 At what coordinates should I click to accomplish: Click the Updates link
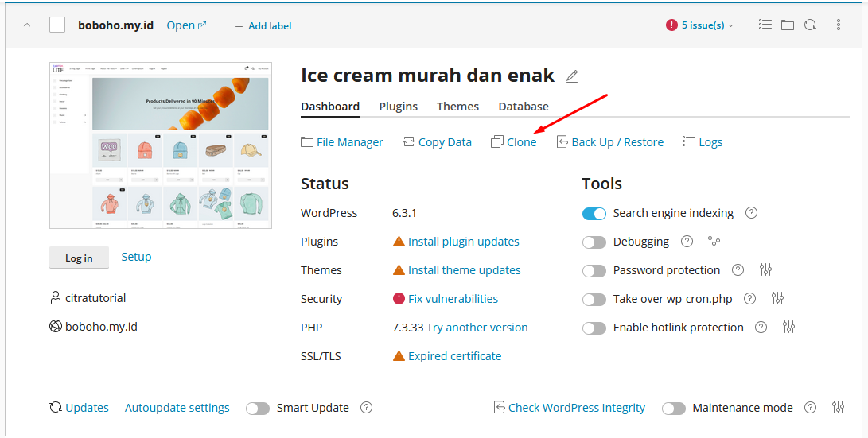pos(79,408)
